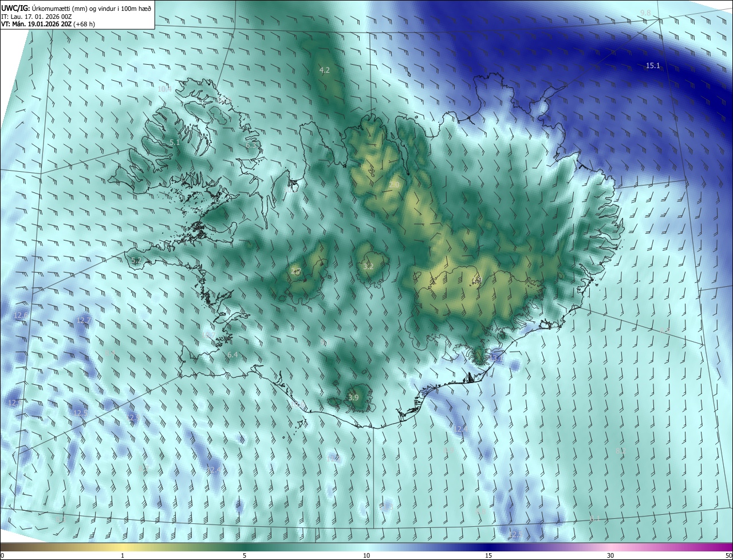Click the colorbar tick label '10'
733x560 pixels.
[x=366, y=555]
